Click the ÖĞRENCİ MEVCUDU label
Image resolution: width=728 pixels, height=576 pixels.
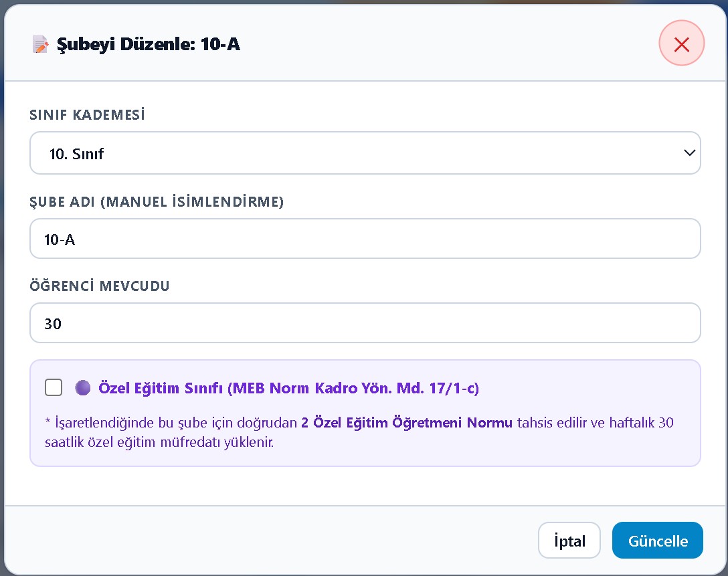tap(99, 286)
